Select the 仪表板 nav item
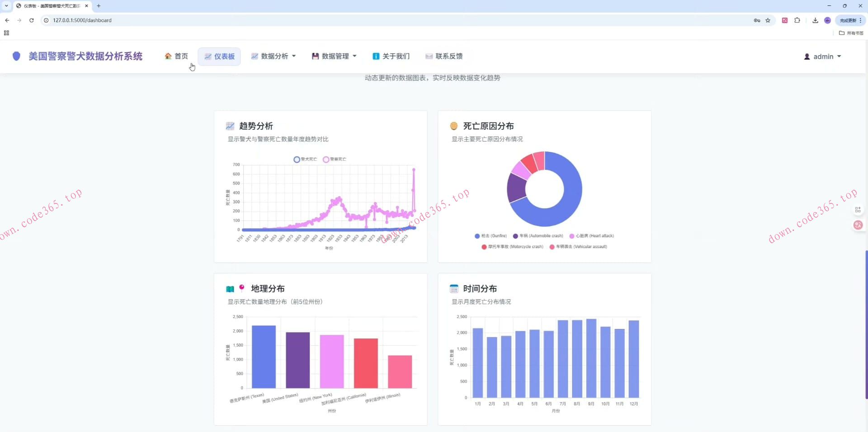The image size is (868, 432). [219, 56]
